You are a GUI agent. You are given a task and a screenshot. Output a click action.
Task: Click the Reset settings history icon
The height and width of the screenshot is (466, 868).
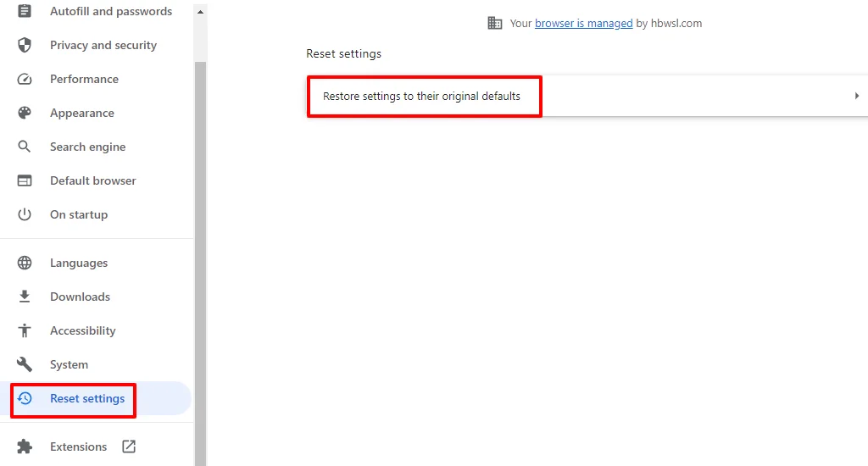tap(25, 398)
